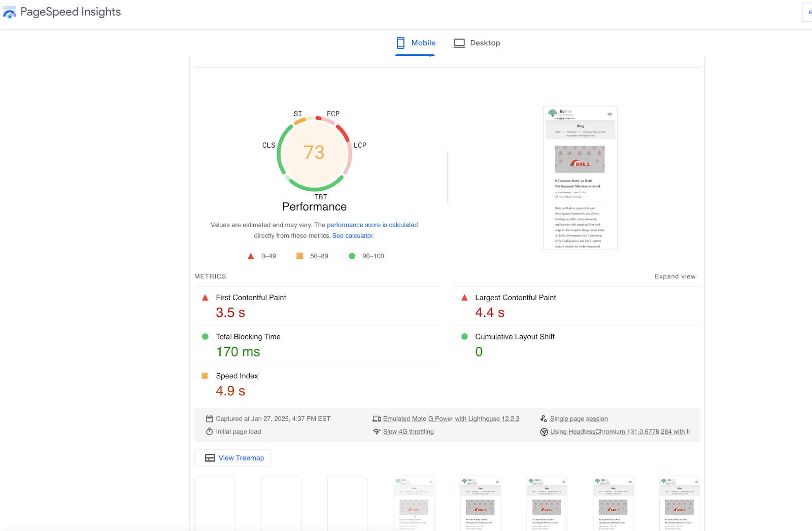This screenshot has height=531, width=812.
Task: Click the View Treemap button
Action: [x=233, y=458]
